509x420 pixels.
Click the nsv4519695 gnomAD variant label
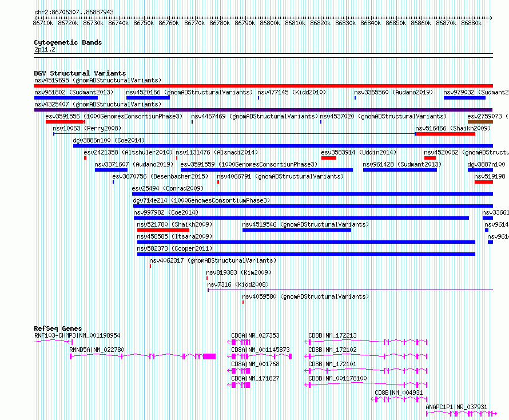(x=98, y=80)
